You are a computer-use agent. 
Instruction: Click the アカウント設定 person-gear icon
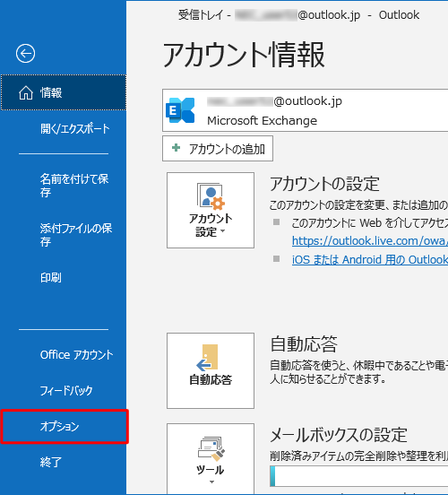pos(211,196)
